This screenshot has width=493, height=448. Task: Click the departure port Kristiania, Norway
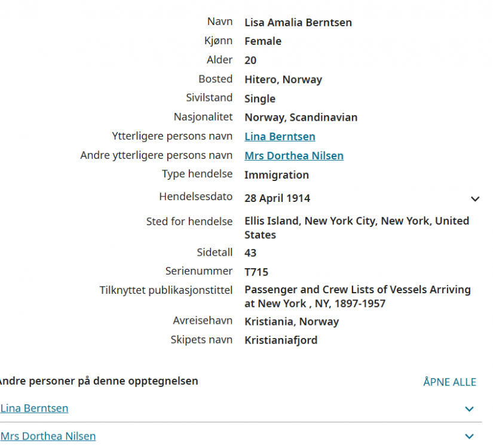[x=292, y=321]
